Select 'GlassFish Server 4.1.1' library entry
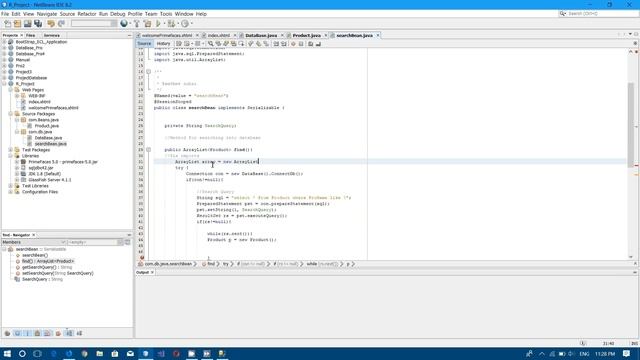 pyautogui.click(x=50, y=180)
